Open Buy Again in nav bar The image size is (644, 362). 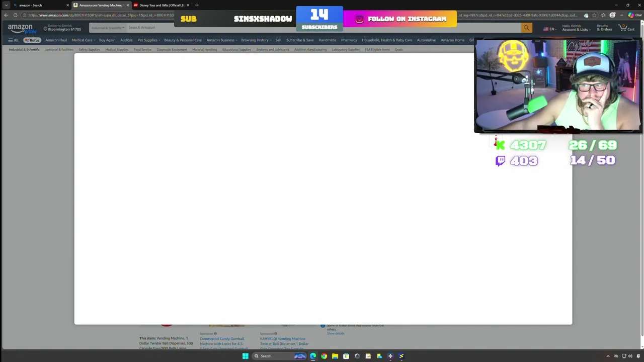click(x=107, y=40)
